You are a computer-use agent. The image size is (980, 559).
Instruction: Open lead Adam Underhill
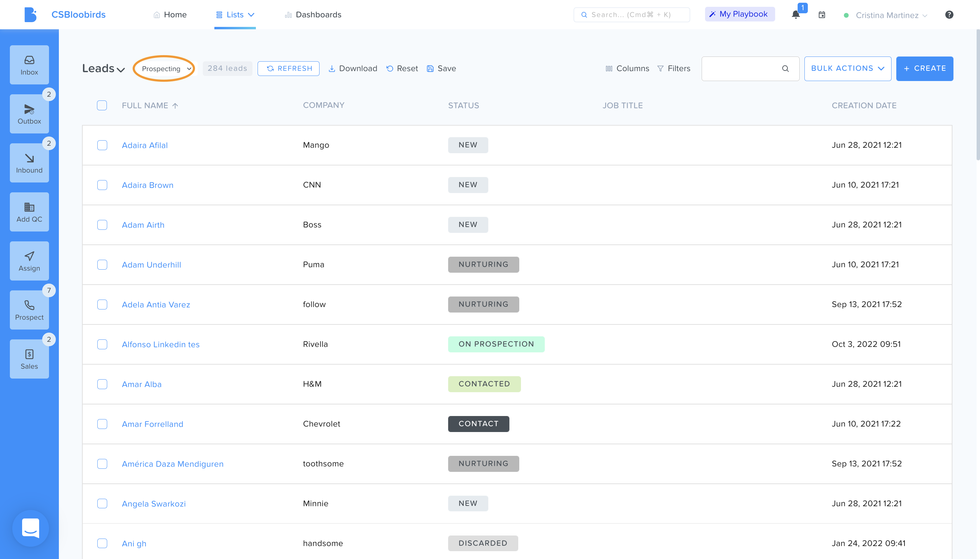click(151, 265)
